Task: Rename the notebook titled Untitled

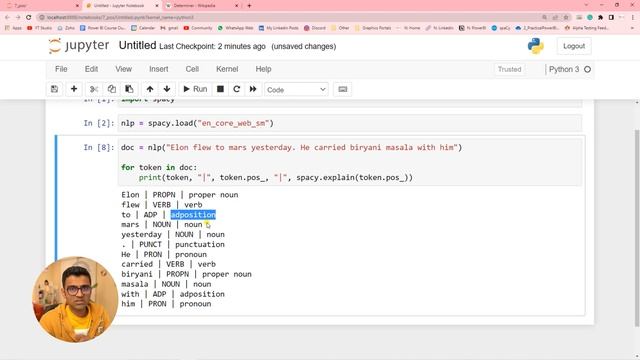Action: [x=137, y=45]
